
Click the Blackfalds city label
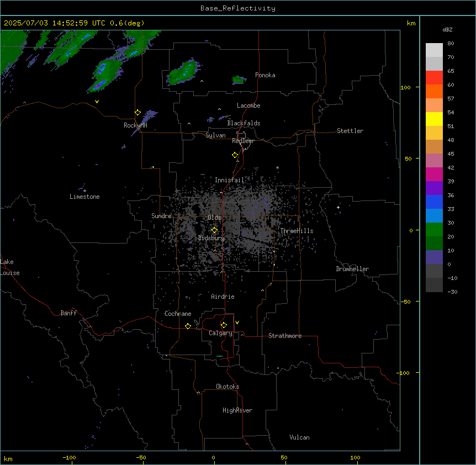coord(244,123)
